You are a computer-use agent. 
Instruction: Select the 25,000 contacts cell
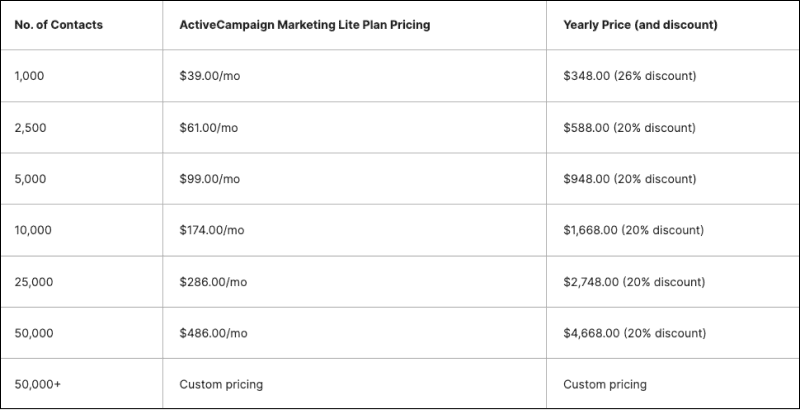click(x=35, y=281)
